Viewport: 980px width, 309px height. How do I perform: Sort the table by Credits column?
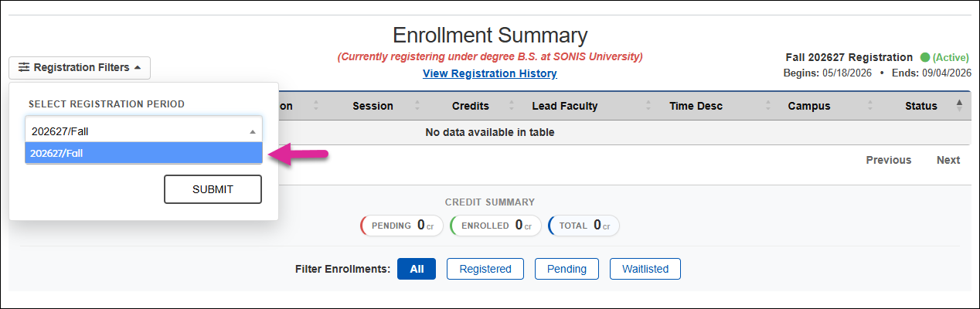pyautogui.click(x=471, y=106)
